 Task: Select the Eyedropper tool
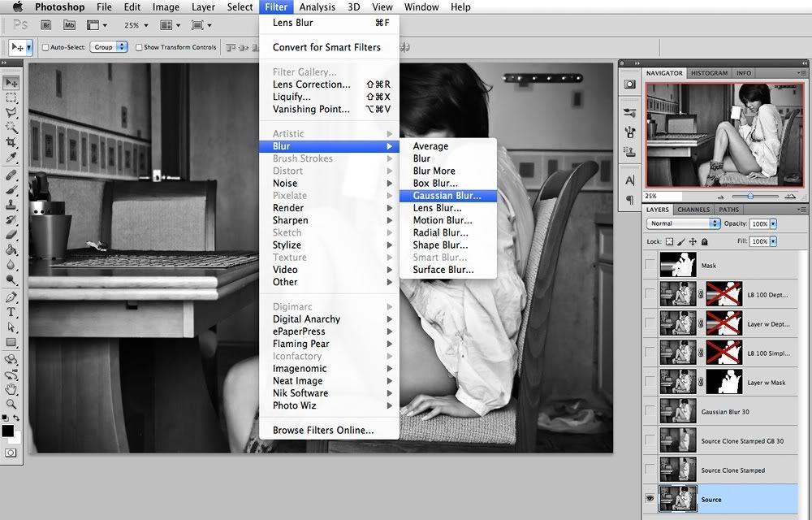11,158
